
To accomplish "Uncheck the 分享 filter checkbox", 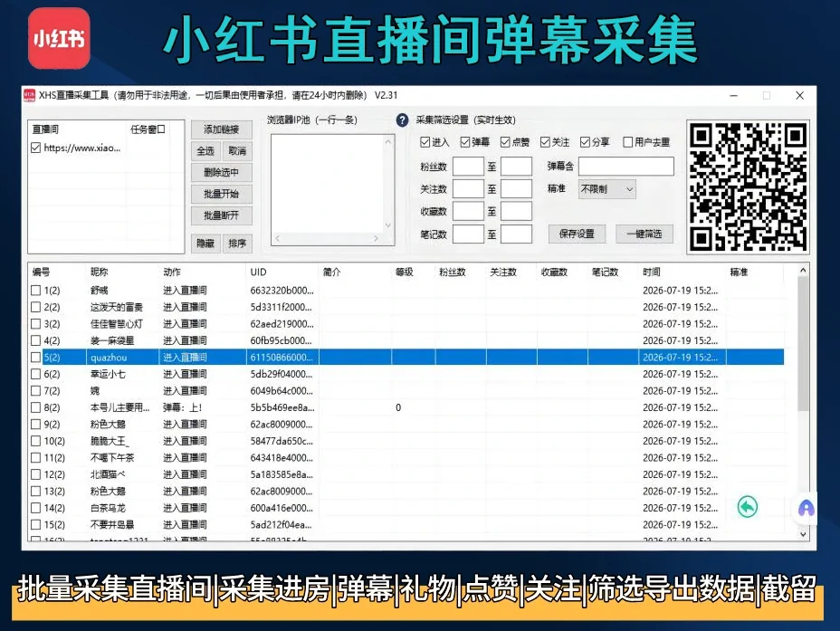I will [x=585, y=142].
